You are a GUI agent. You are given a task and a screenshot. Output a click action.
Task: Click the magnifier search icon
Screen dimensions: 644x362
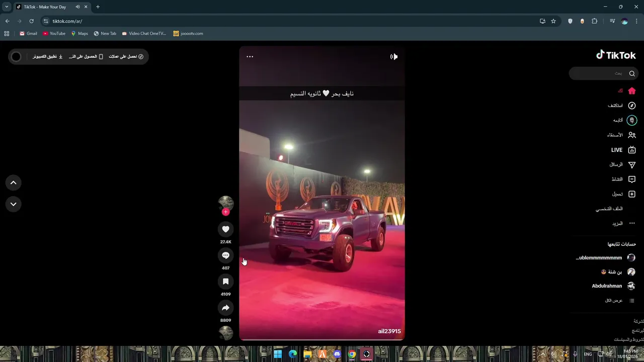click(x=632, y=73)
